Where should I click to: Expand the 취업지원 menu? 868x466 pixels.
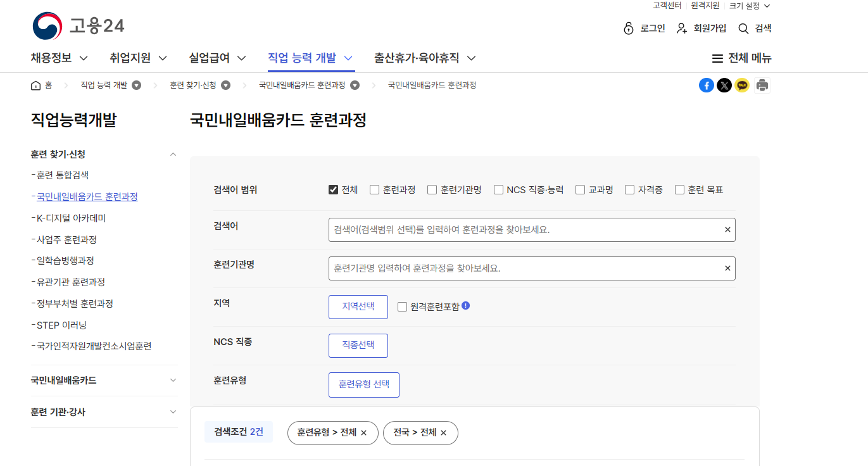(x=138, y=58)
